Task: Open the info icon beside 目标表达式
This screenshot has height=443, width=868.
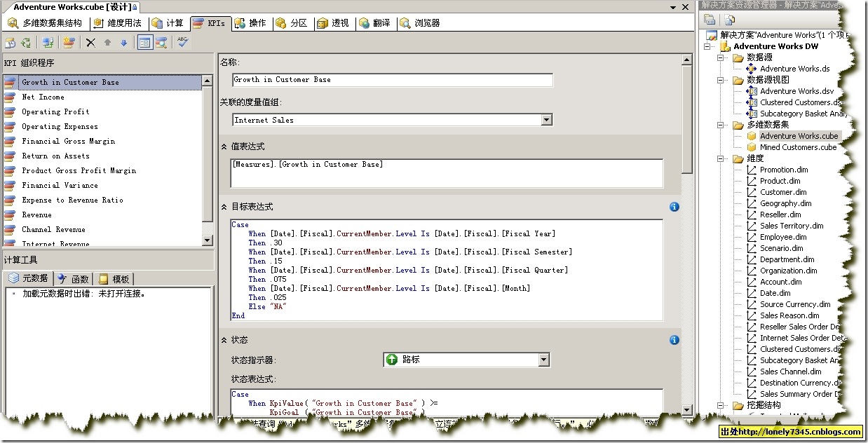Action: 674,207
